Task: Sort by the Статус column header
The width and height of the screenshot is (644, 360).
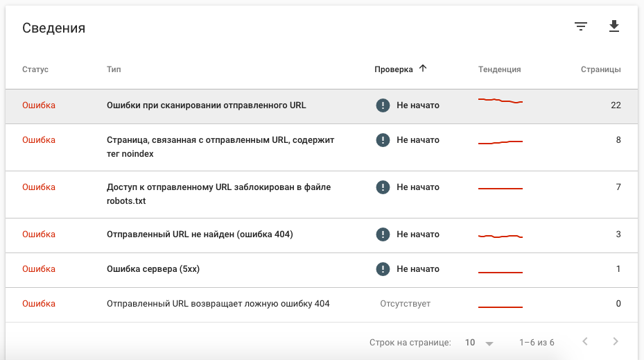Action: [35, 69]
